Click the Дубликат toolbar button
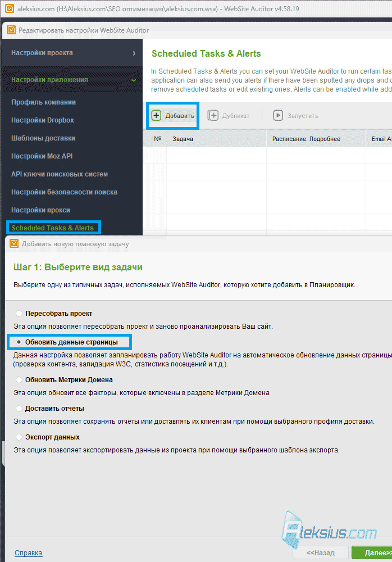The height and width of the screenshot is (562, 392). click(229, 116)
